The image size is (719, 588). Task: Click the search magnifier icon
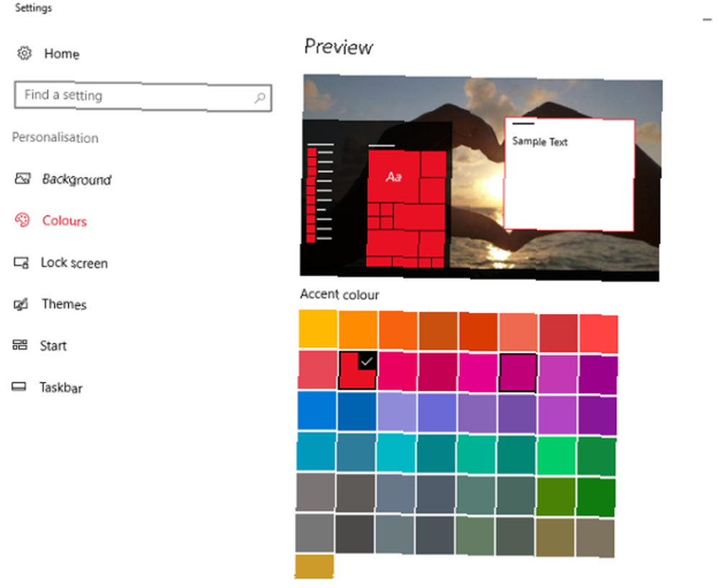pyautogui.click(x=260, y=98)
